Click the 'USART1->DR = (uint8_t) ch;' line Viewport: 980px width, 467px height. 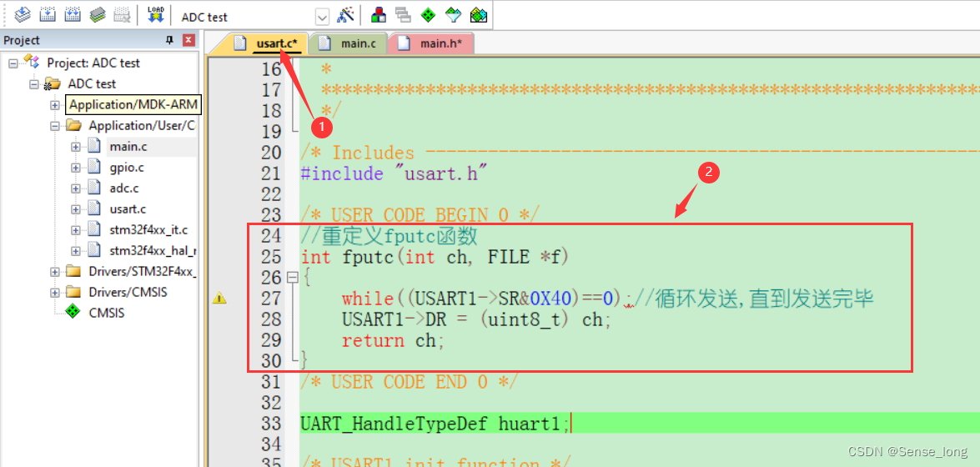point(475,319)
